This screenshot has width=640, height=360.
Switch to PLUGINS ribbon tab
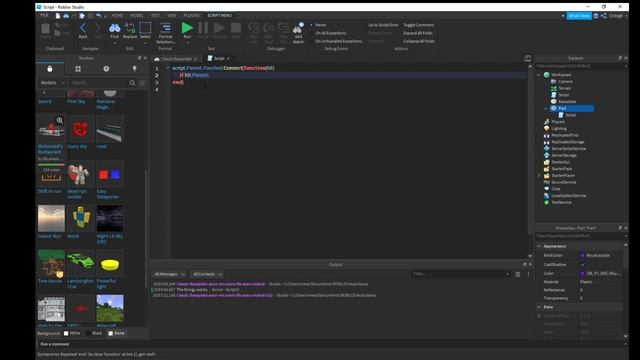coord(191,16)
